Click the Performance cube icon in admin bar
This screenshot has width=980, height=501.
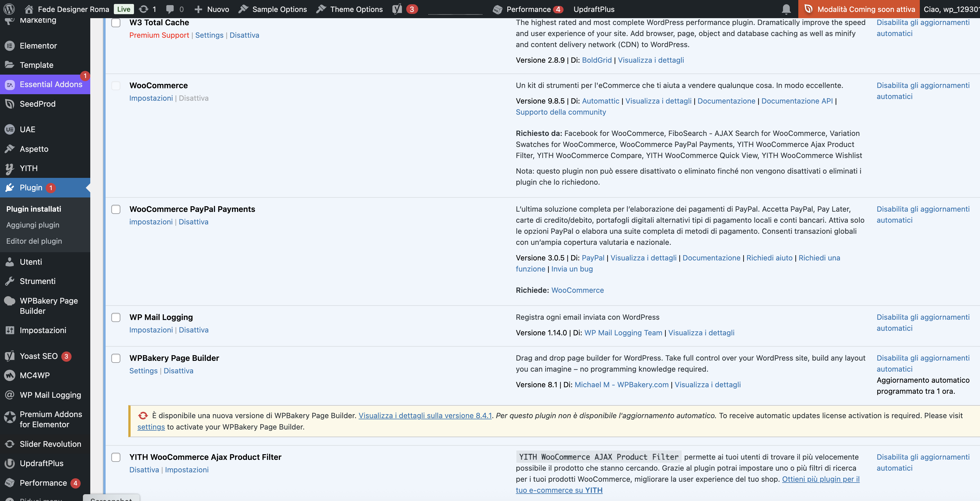tap(498, 9)
